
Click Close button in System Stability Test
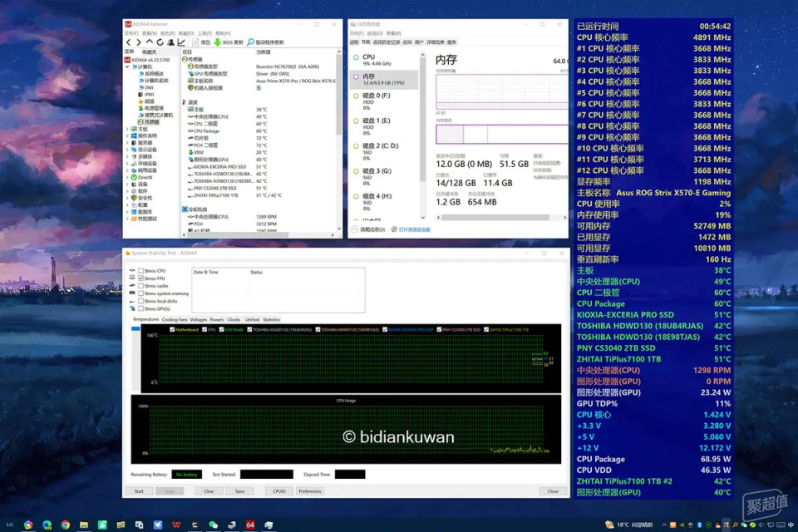pos(554,491)
